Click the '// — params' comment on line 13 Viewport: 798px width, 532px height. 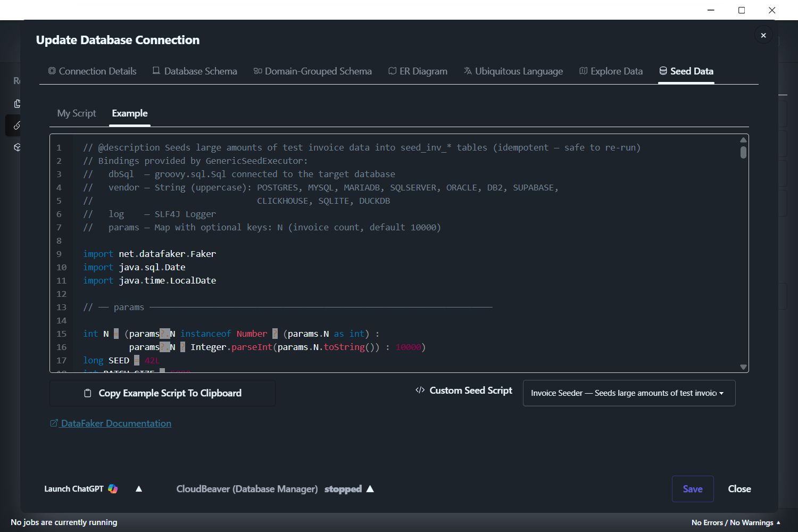[288, 307]
